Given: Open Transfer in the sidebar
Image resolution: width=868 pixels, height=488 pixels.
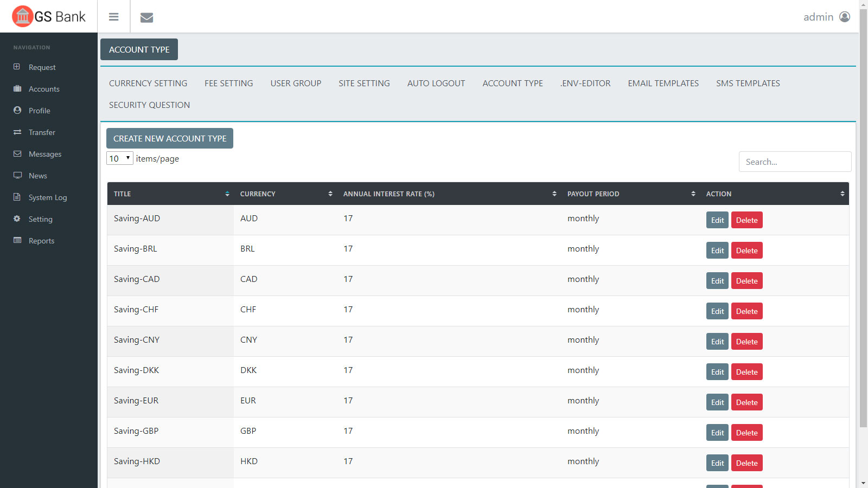Looking at the screenshot, I should coord(42,132).
